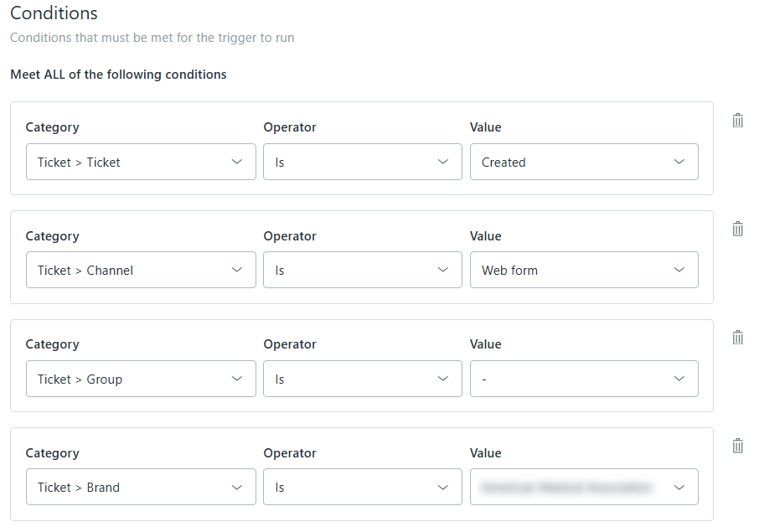This screenshot has width=759, height=532.
Task: Open the blurred Brand value dropdown
Action: click(x=583, y=488)
